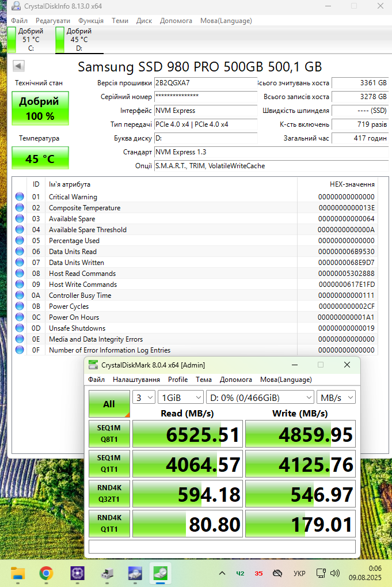The height and width of the screenshot is (587, 392).
Task: Click the RND4K Q32T1 test button
Action: pos(109,494)
